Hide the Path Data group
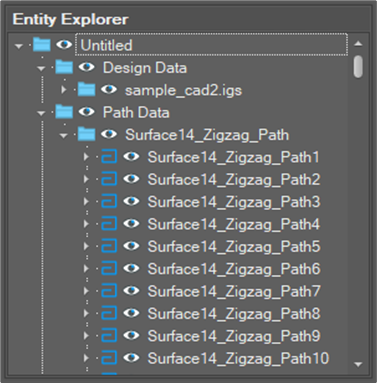Viewport: 377px width, 383px height. point(86,111)
